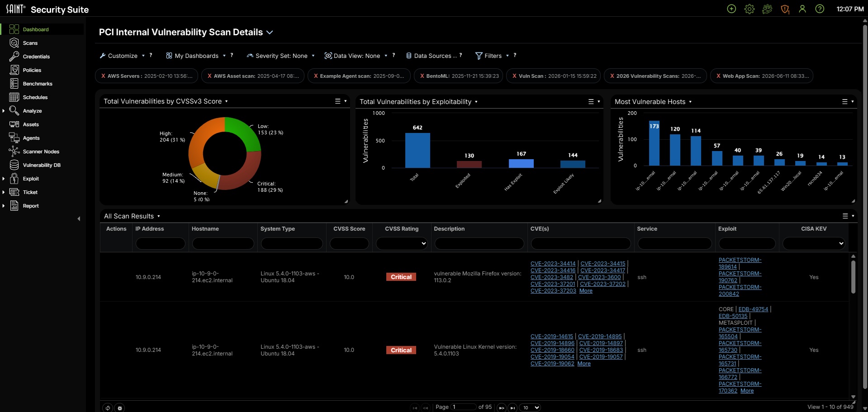
Task: Open the CVE-2023-34414 link
Action: coord(553,264)
